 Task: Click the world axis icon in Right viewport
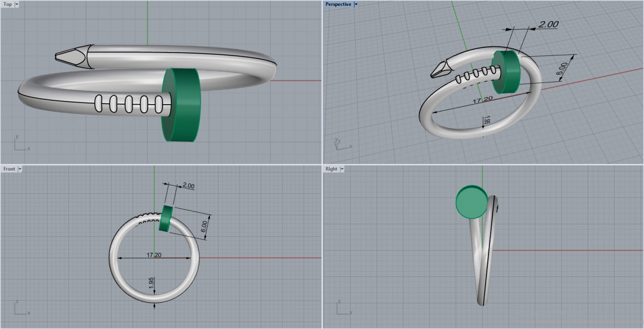pos(341,308)
